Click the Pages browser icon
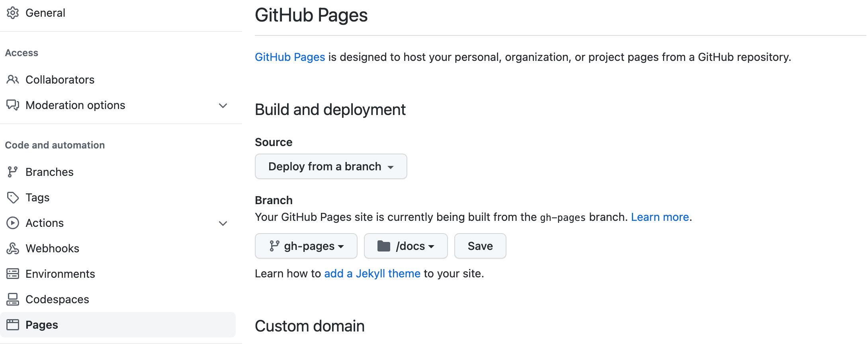 [13, 325]
